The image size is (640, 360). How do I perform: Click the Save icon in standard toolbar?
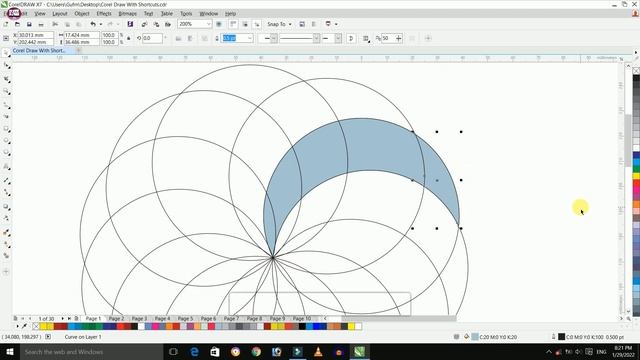pos(29,24)
